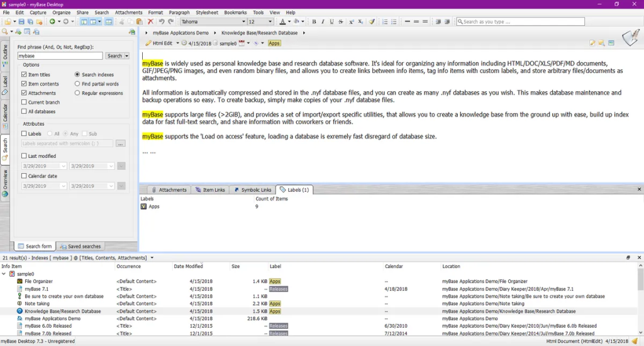Collapse the sample0 tree node in results
The height and width of the screenshot is (346, 644).
coord(4,274)
